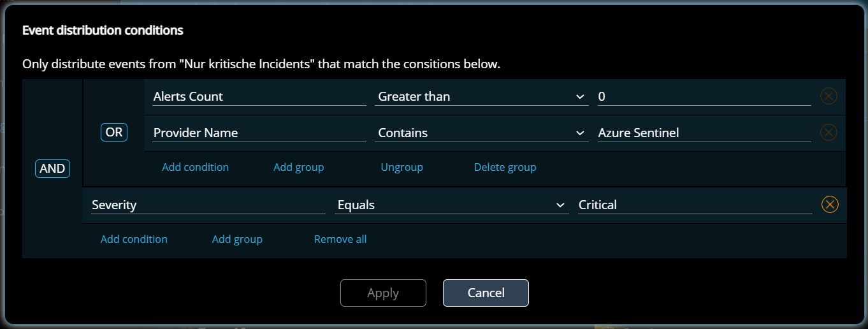Click the Delete group link

(x=505, y=167)
